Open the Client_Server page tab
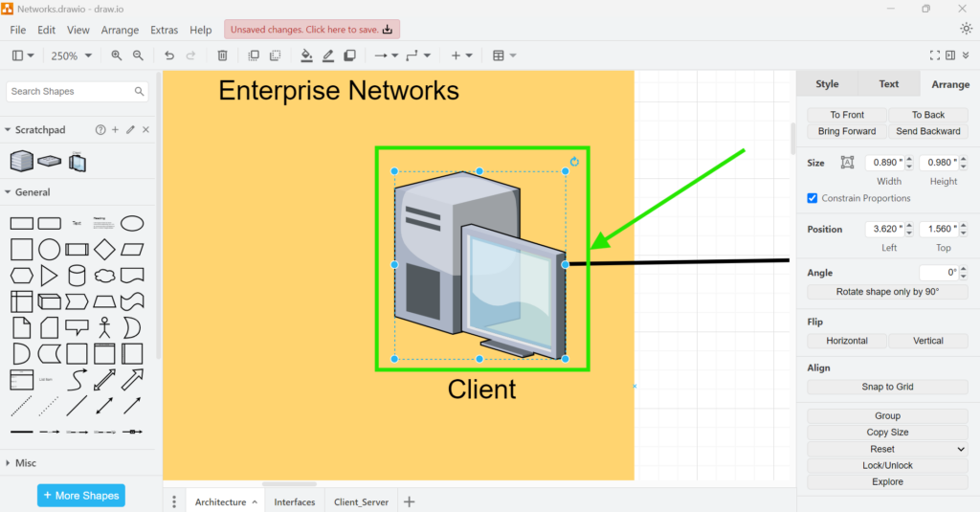 (x=361, y=502)
